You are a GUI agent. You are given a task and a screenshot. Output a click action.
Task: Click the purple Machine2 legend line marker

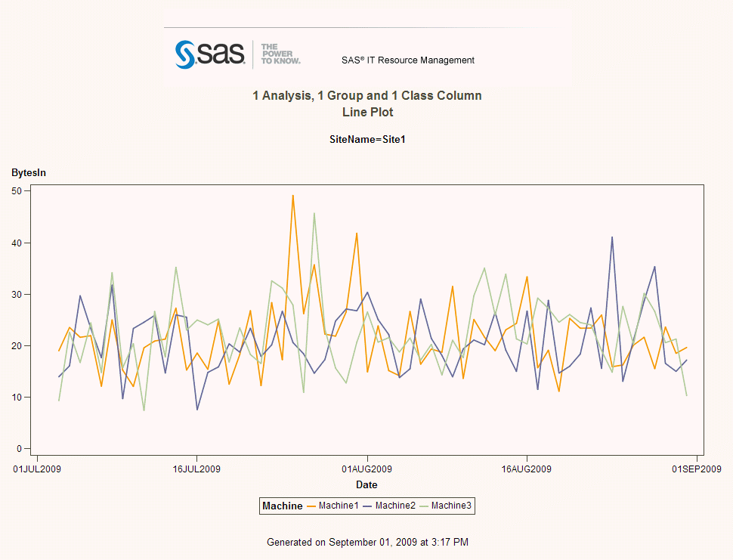point(368,506)
